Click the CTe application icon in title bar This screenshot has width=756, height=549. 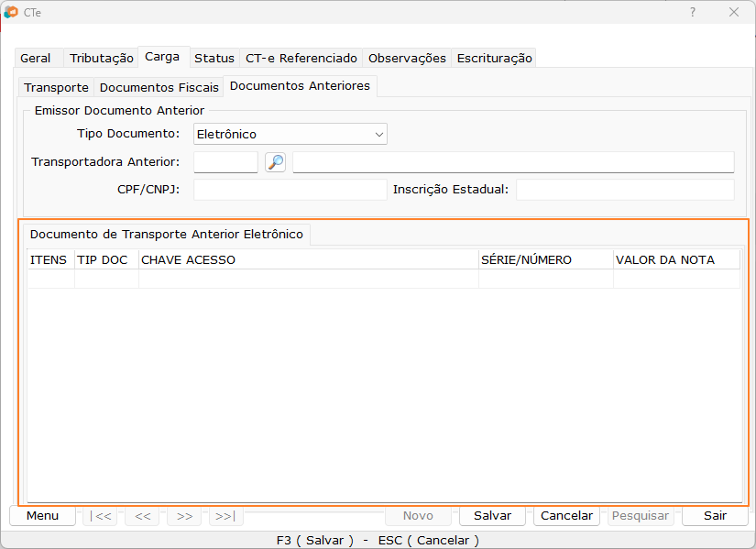[x=11, y=12]
